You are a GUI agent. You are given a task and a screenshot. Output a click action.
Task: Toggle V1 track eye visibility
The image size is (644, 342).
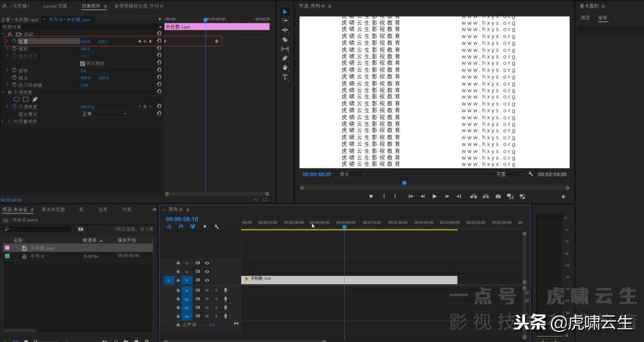coord(207,280)
